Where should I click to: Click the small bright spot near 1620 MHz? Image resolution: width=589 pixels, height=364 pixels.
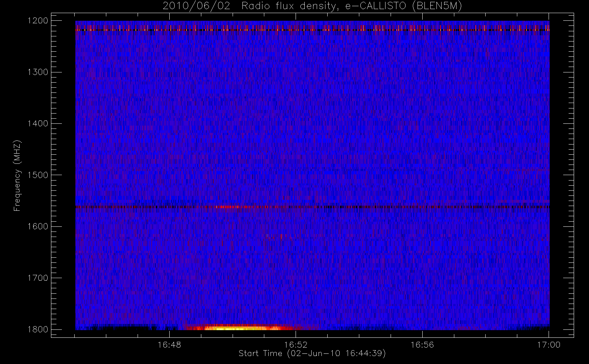click(278, 236)
